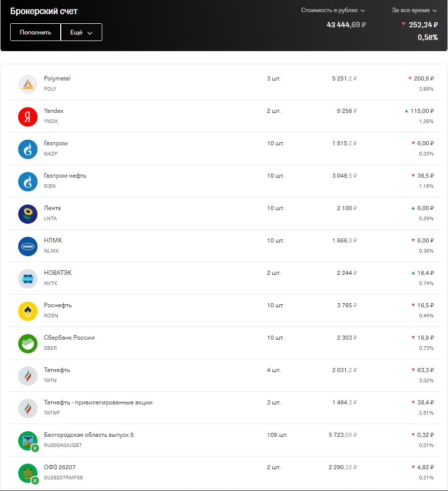The height and width of the screenshot is (491, 448).
Task: Select the Татнефть logo icon
Action: pos(27,375)
